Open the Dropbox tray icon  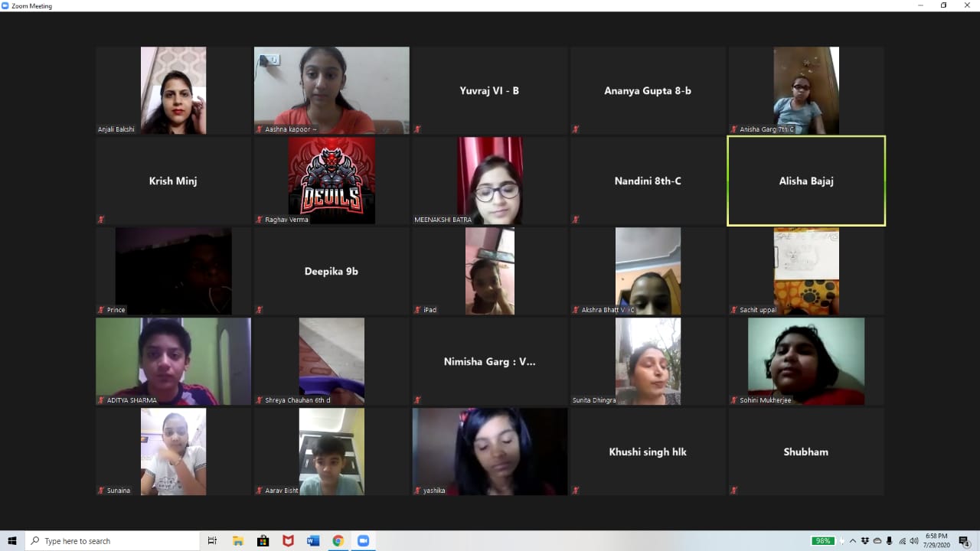click(x=865, y=541)
